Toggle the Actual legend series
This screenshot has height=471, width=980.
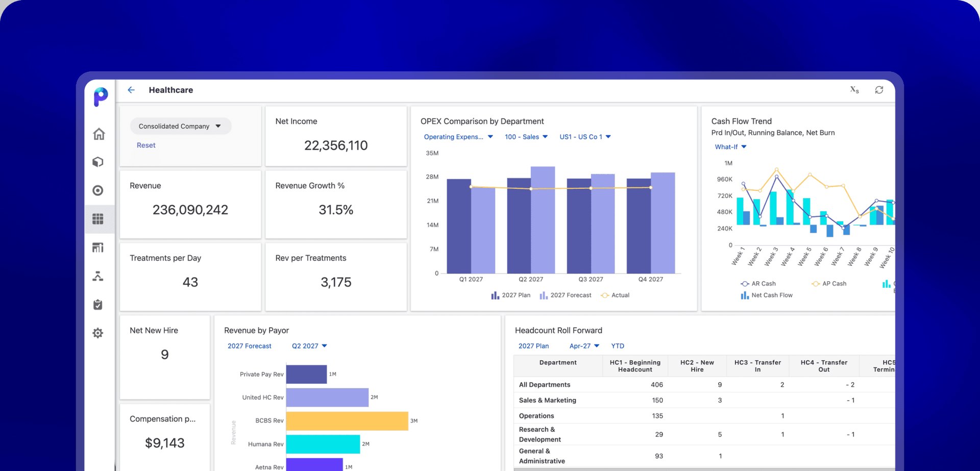(x=615, y=295)
